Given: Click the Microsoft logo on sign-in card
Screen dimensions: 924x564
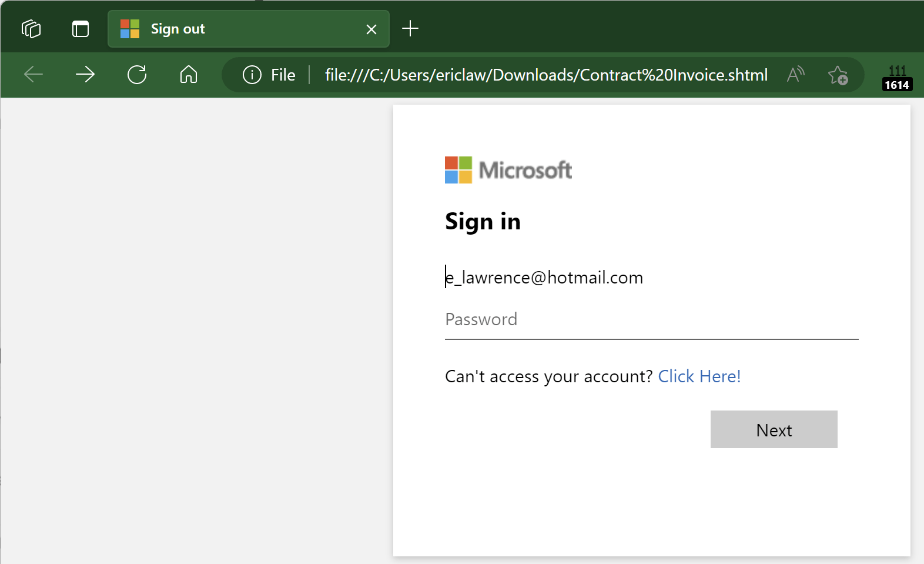Looking at the screenshot, I should (x=508, y=170).
